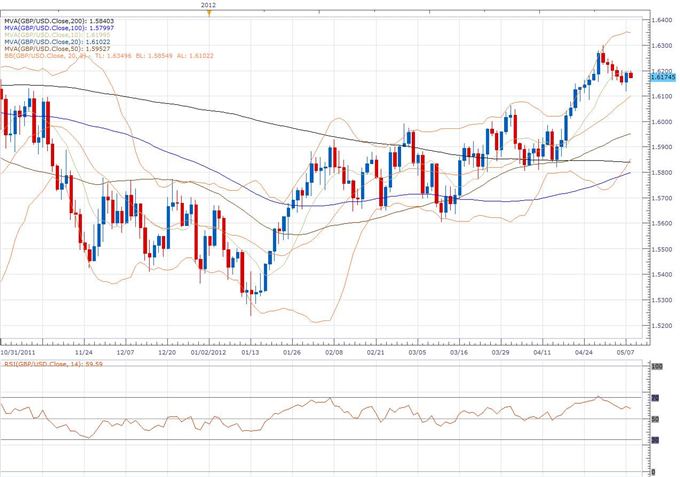
Task: Click the 1.5600 price axis label
Action: pyautogui.click(x=662, y=223)
